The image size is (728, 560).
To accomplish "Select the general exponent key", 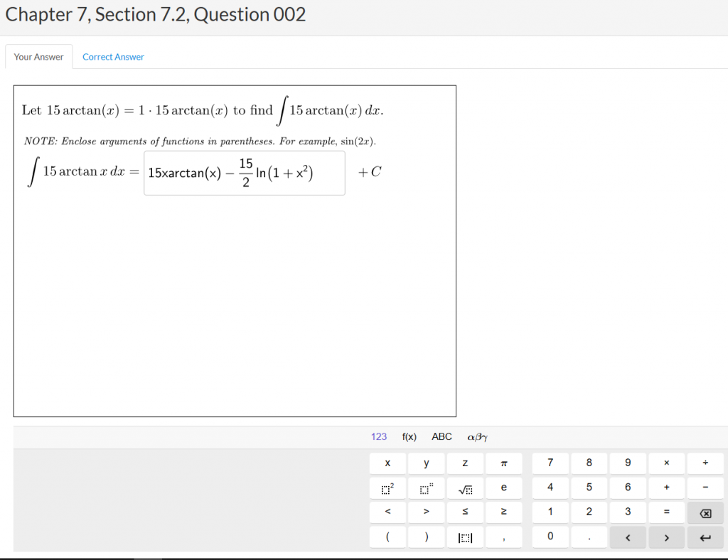I will click(x=426, y=488).
